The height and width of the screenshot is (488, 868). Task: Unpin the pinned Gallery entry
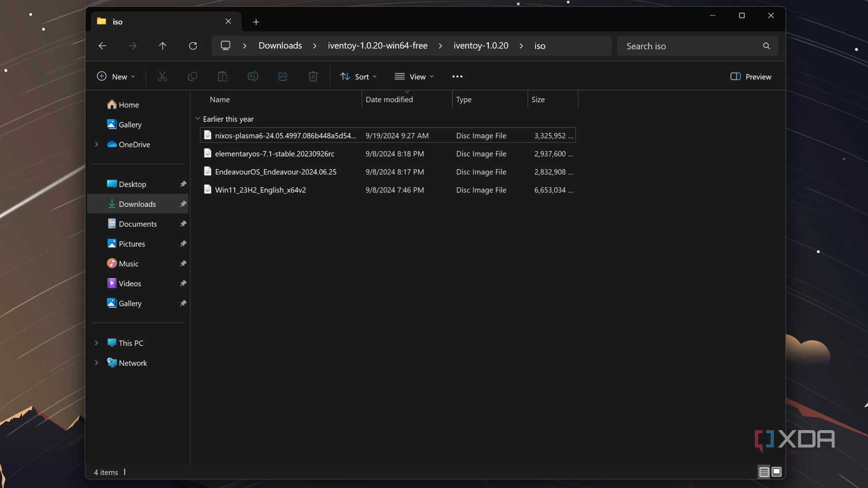[x=183, y=303]
